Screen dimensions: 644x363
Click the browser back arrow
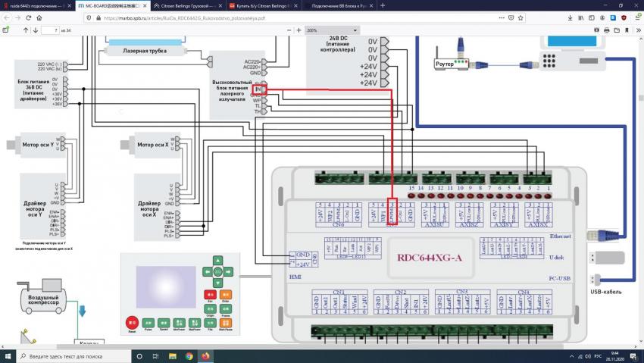coord(8,17)
